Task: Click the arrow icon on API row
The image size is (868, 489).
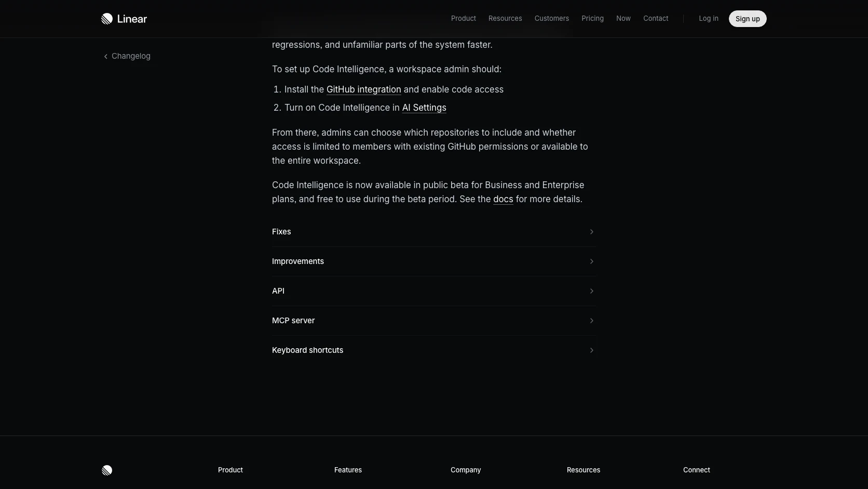Action: coord(591,291)
